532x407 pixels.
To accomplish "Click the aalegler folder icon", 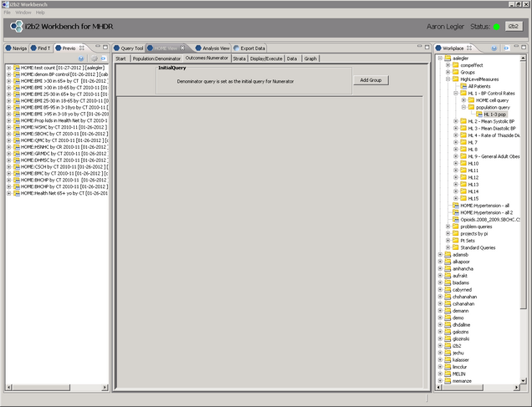I will click(448, 58).
